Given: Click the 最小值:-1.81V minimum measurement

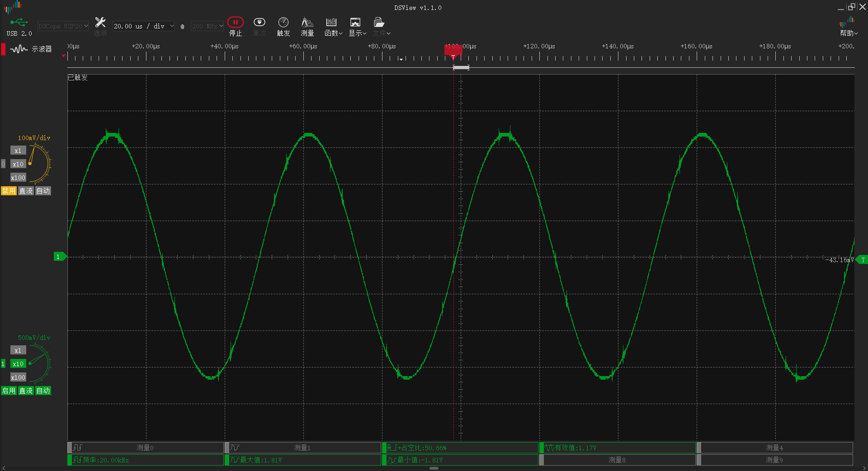Looking at the screenshot, I should pyautogui.click(x=460, y=460).
